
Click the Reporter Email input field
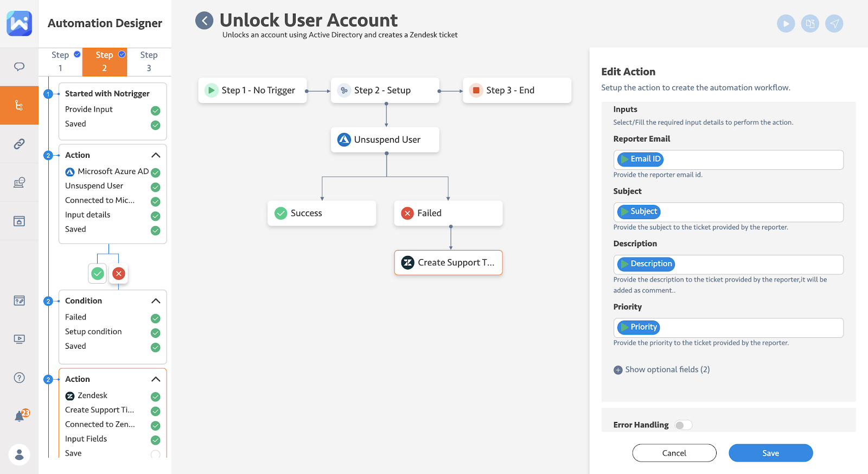[749, 159]
